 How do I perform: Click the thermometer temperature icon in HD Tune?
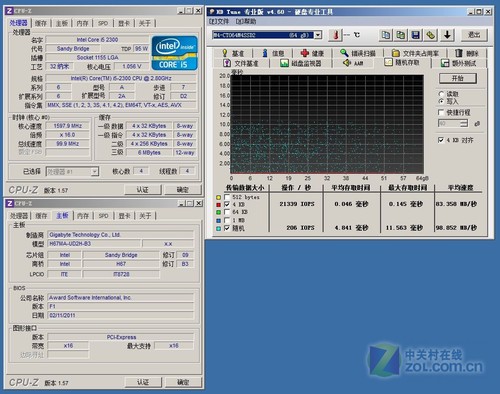click(x=336, y=35)
